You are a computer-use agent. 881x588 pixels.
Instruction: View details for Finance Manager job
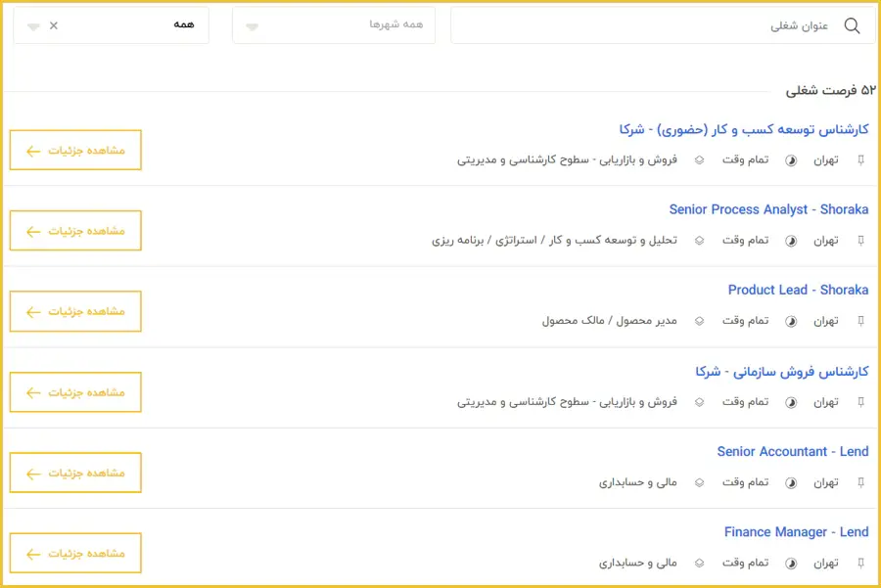click(75, 554)
